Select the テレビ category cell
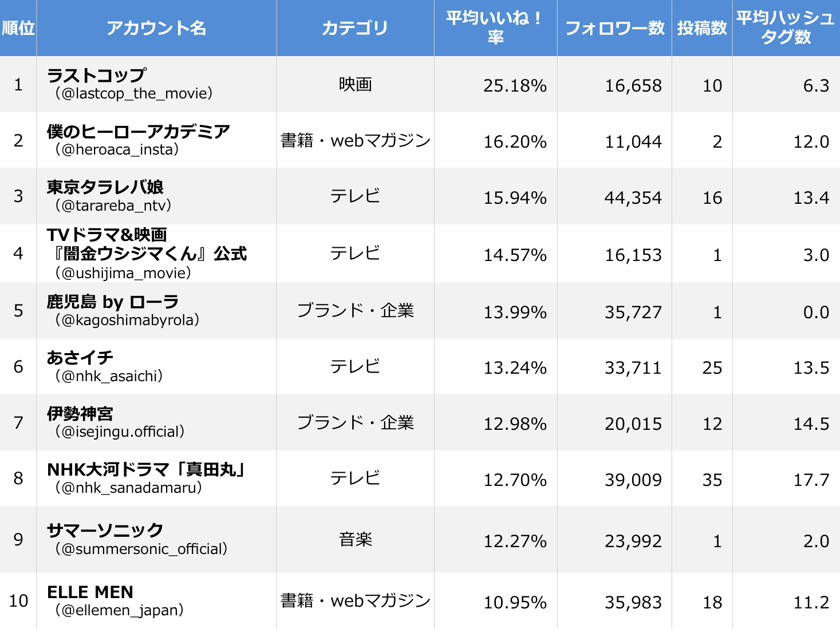This screenshot has width=840, height=629. tap(355, 196)
